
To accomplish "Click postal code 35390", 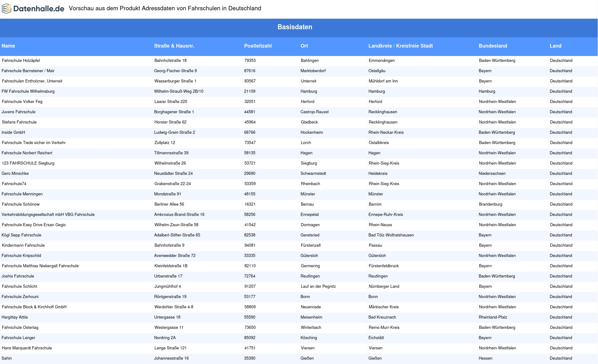I will 250,358.
